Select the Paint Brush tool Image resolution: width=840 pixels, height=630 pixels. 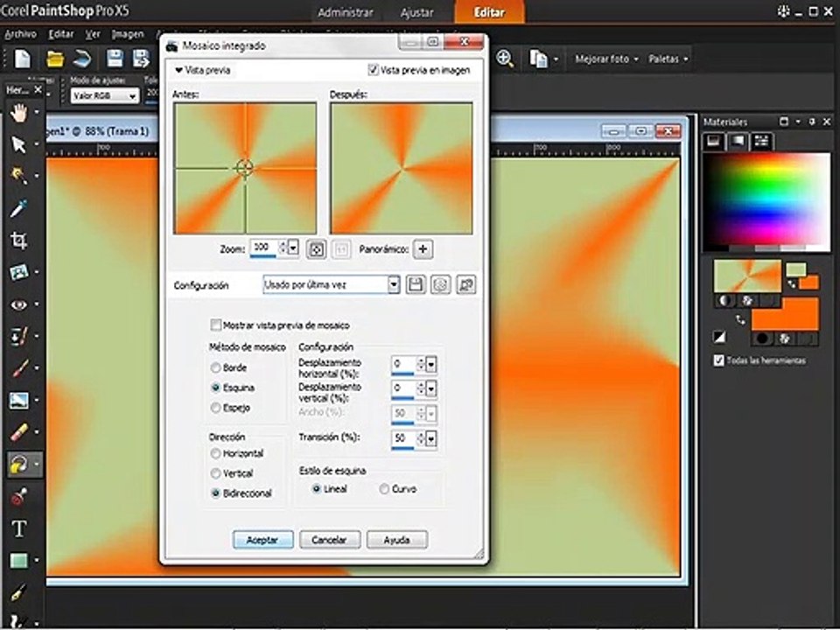[x=19, y=368]
